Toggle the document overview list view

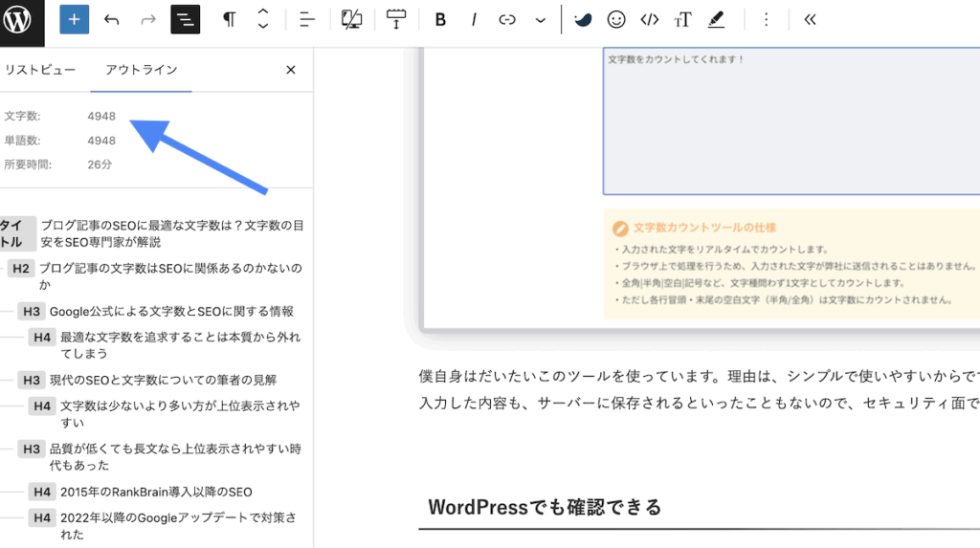point(185,20)
